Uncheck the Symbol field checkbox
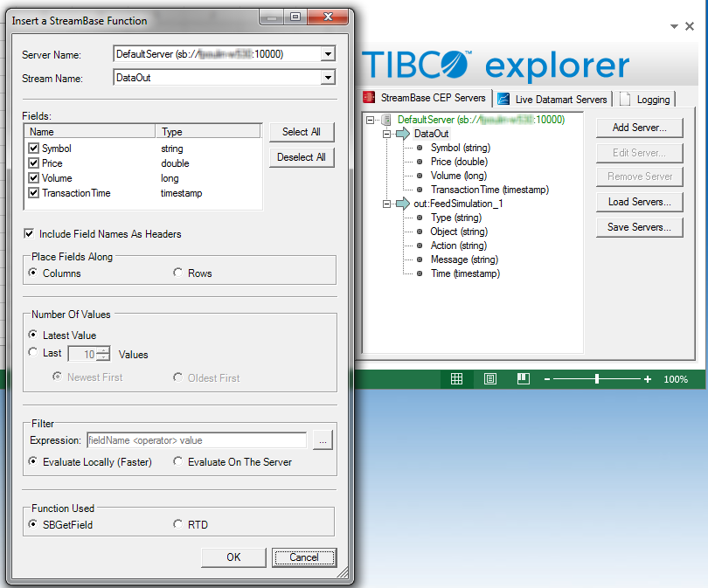Viewport: 708px width, 588px height. point(33,148)
